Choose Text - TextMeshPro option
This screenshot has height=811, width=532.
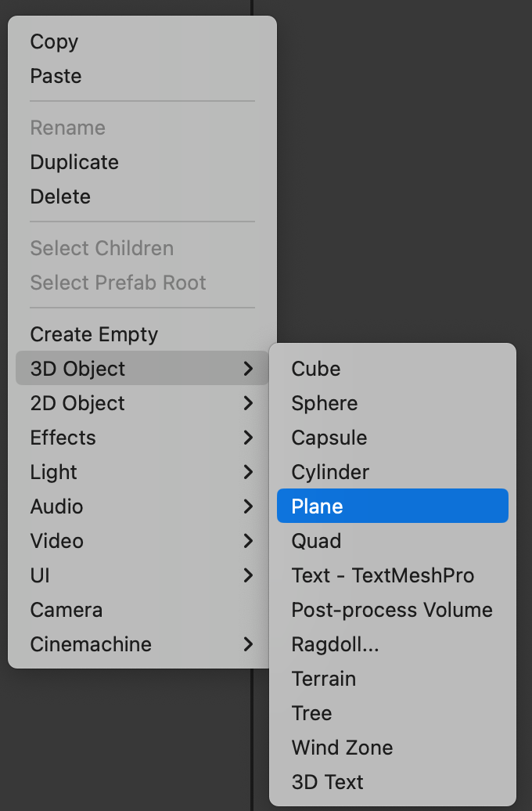tap(393, 575)
